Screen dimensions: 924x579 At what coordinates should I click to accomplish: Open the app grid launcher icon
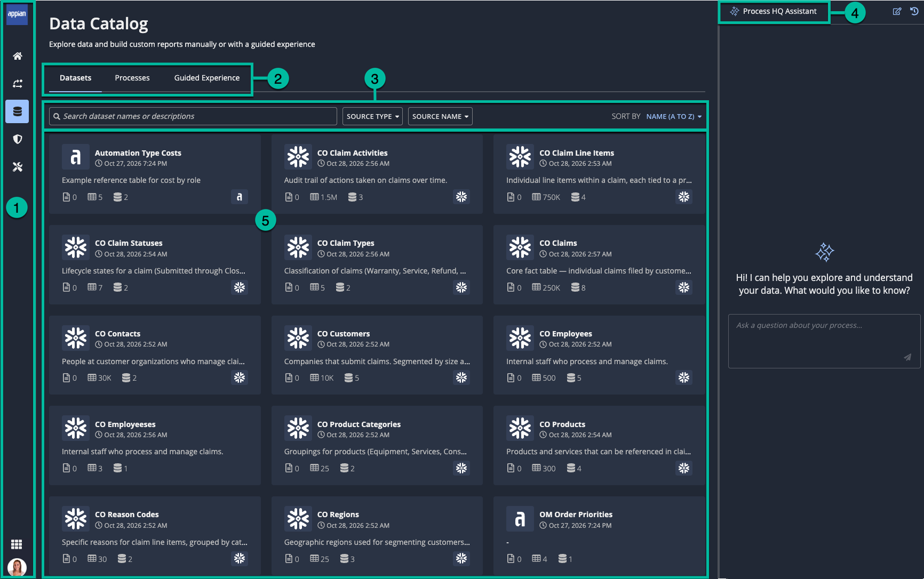point(17,544)
